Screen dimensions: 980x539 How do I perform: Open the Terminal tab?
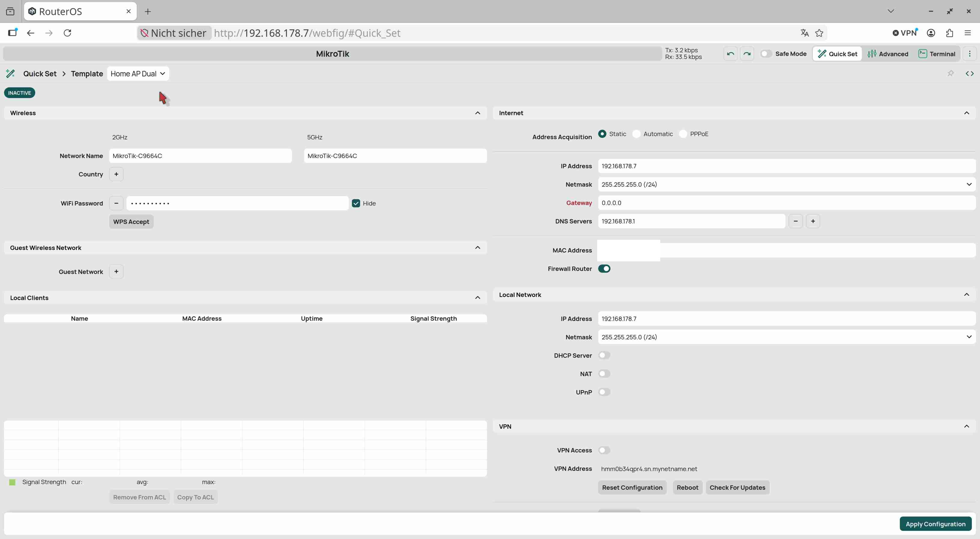(937, 54)
